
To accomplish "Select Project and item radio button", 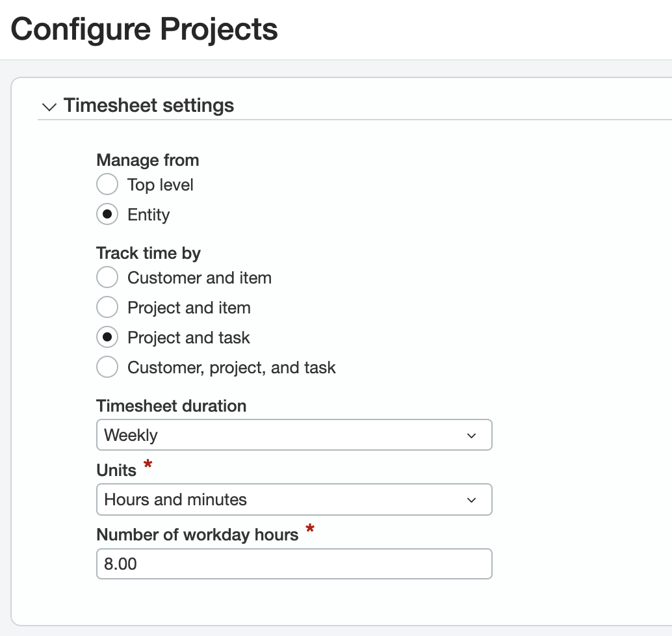I will tap(107, 307).
